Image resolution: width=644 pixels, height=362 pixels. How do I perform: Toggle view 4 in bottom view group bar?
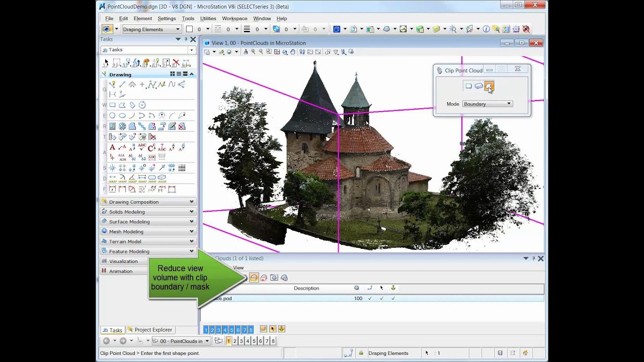(248, 341)
